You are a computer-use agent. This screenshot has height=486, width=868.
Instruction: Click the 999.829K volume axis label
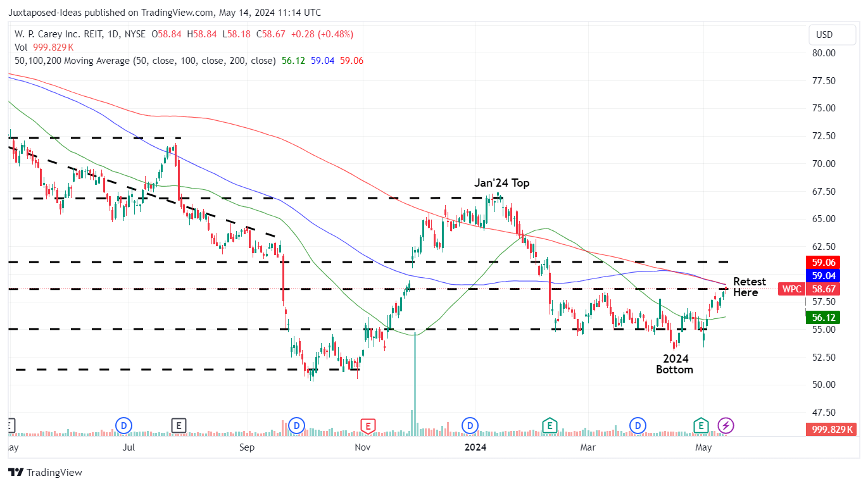[831, 430]
